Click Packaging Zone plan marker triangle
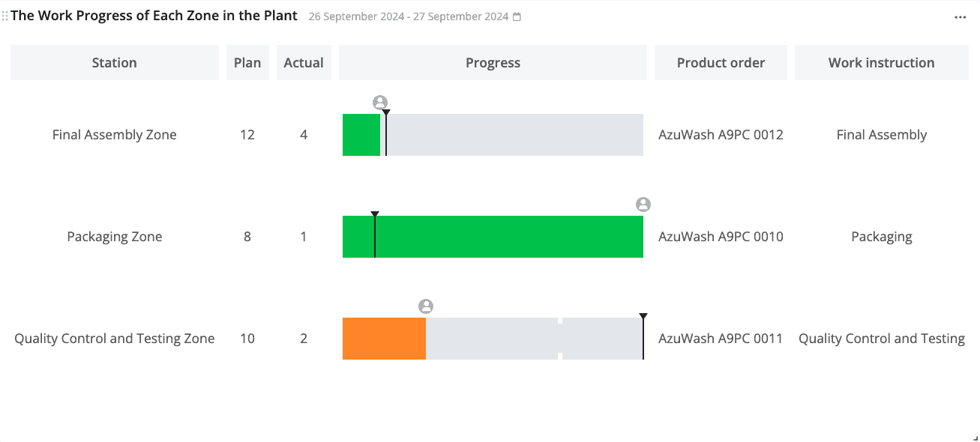This screenshot has width=980, height=442. (x=375, y=215)
